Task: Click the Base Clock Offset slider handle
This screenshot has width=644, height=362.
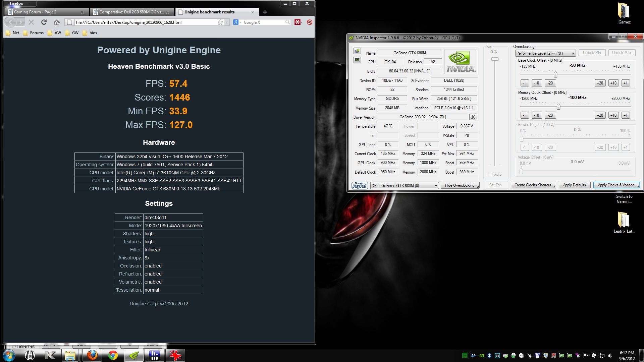Action: coord(555,75)
